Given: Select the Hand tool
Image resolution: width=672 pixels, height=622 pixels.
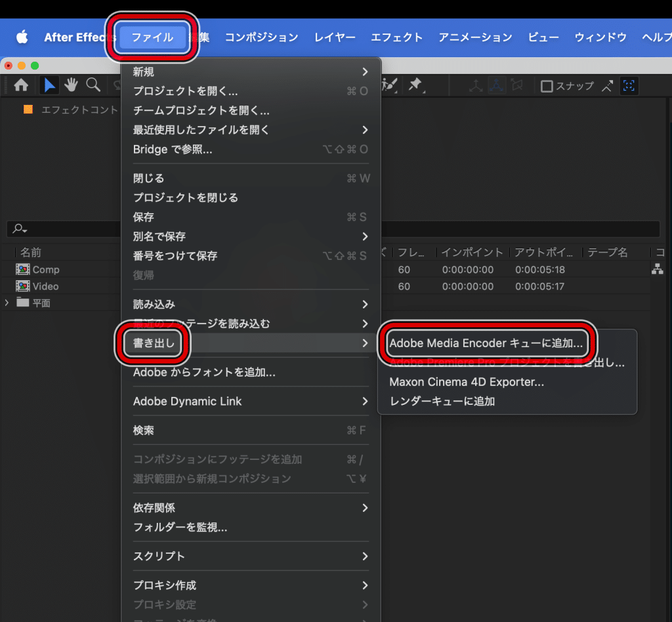Looking at the screenshot, I should (71, 85).
